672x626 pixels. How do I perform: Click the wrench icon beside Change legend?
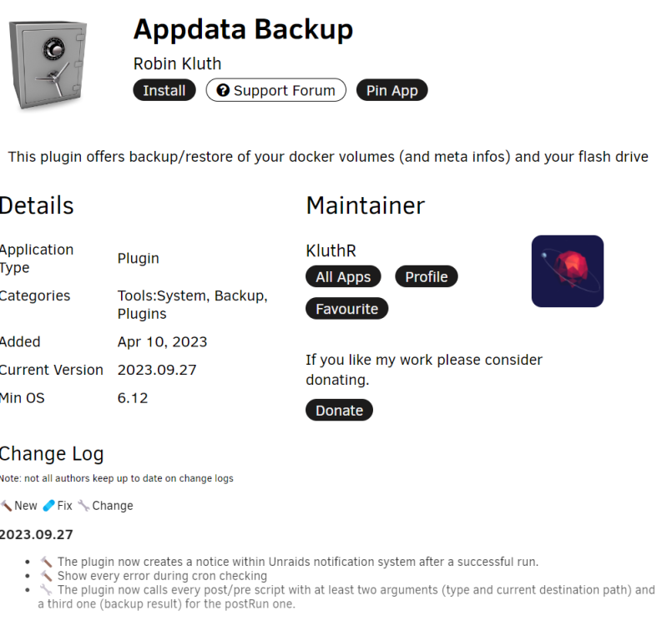click(84, 506)
